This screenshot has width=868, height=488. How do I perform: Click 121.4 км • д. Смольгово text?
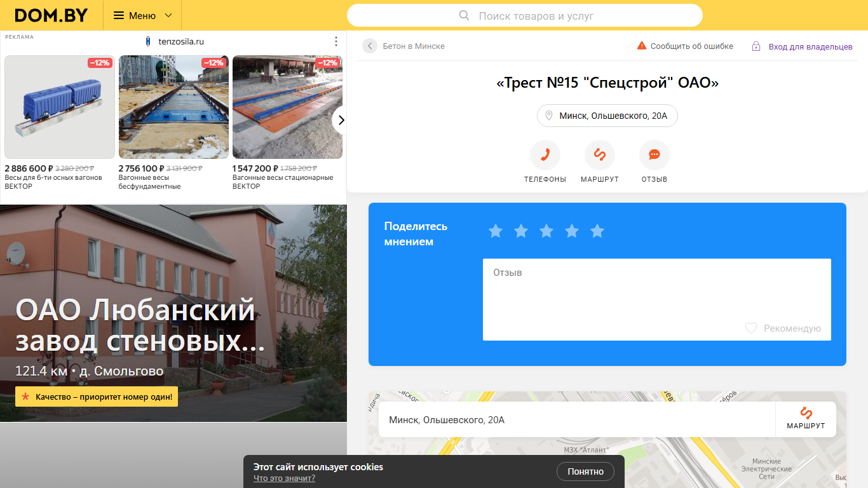point(90,371)
